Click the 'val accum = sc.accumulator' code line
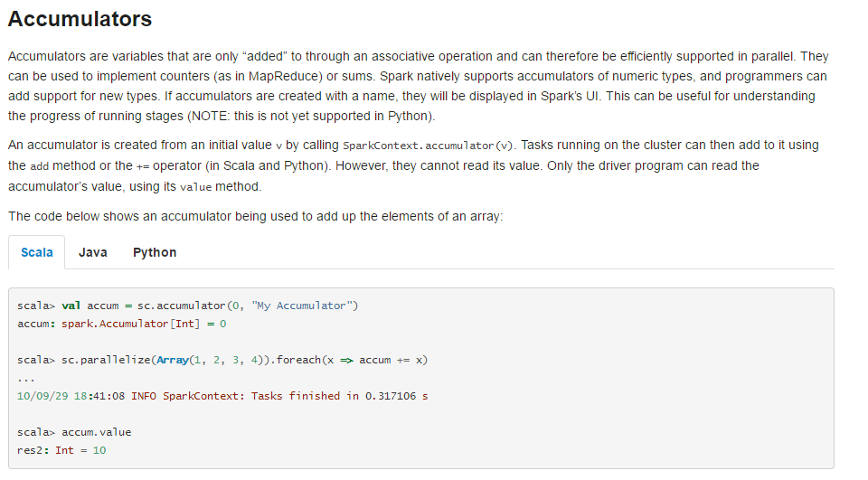This screenshot has height=480, width=868. 188,306
